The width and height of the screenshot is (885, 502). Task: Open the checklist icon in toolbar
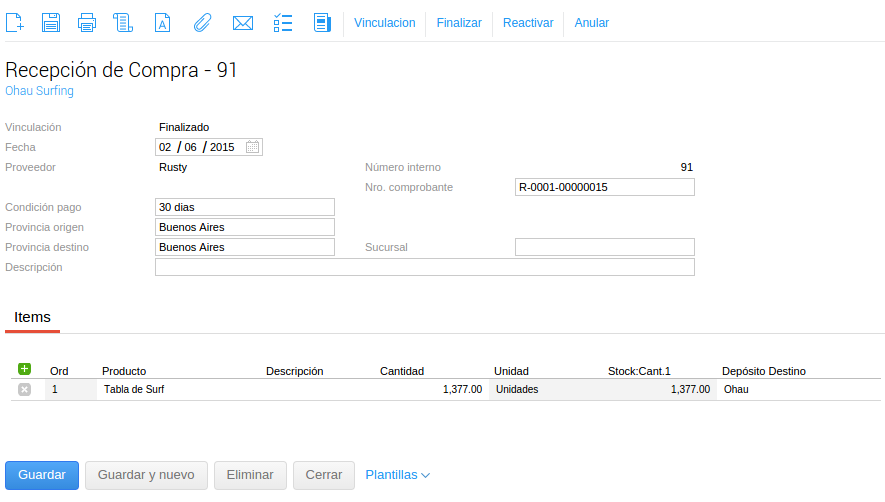pyautogui.click(x=283, y=23)
